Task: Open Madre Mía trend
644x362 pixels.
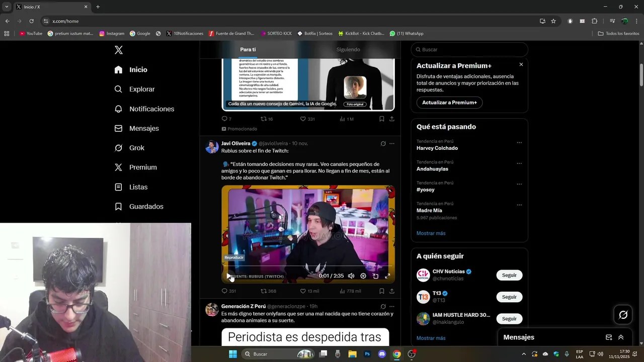Action: click(429, 210)
